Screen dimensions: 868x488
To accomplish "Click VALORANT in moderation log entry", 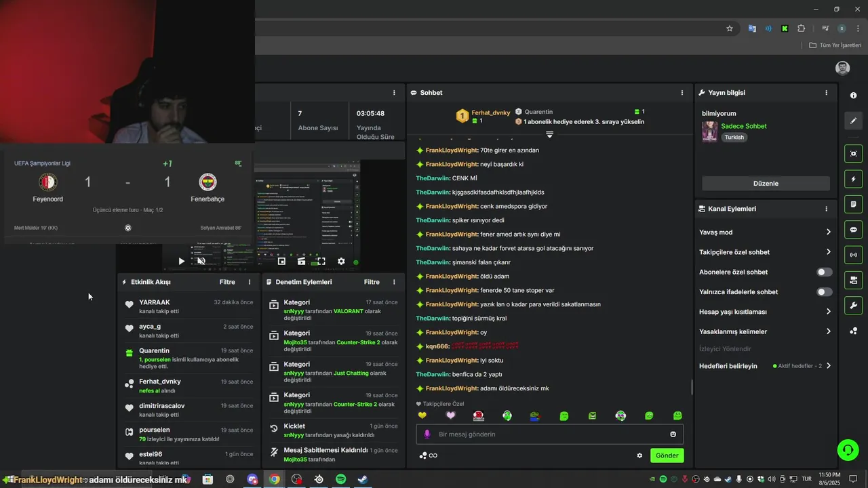I will click(349, 311).
